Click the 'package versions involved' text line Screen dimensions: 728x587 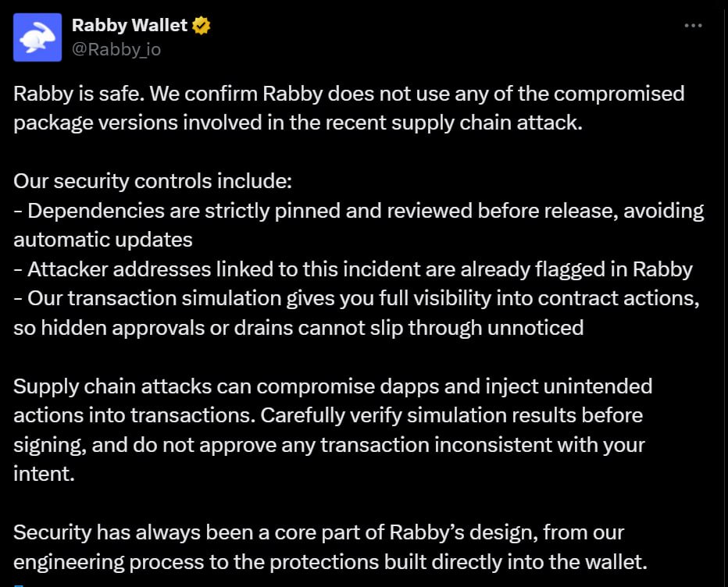pos(298,123)
